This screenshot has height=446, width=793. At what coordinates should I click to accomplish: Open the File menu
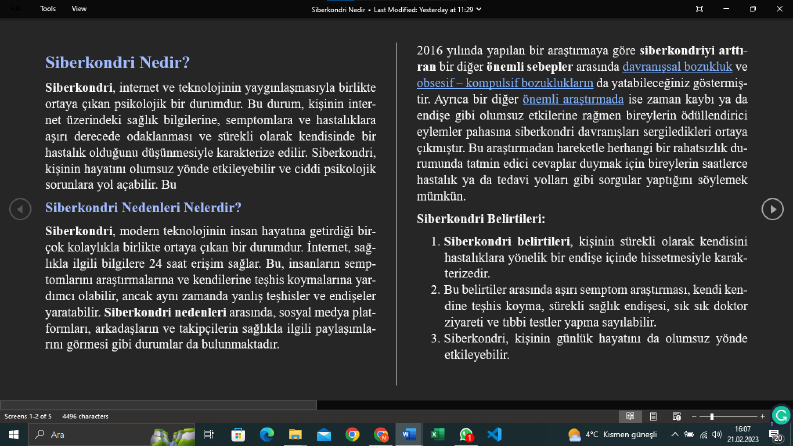[16, 9]
